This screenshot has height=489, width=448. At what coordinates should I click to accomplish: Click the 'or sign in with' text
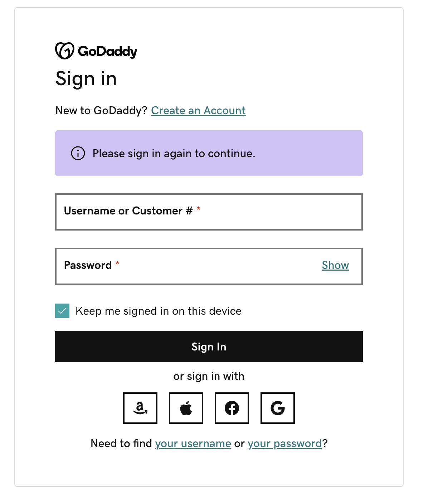click(x=209, y=376)
